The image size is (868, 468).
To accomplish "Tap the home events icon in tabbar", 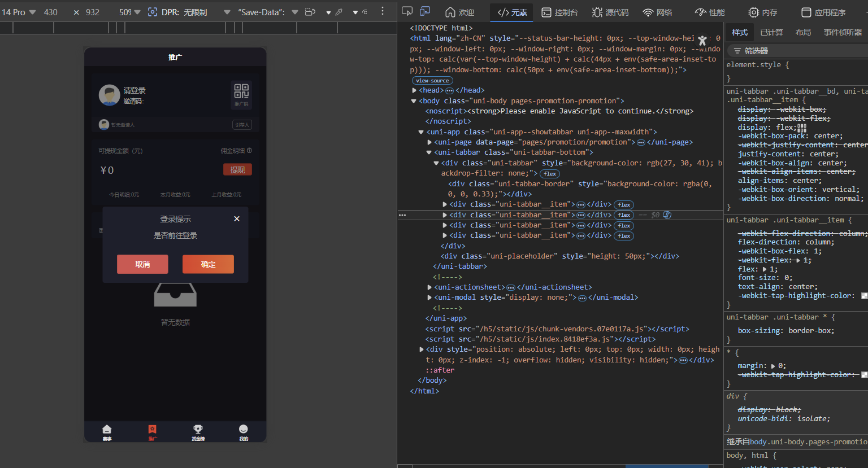I will click(107, 430).
